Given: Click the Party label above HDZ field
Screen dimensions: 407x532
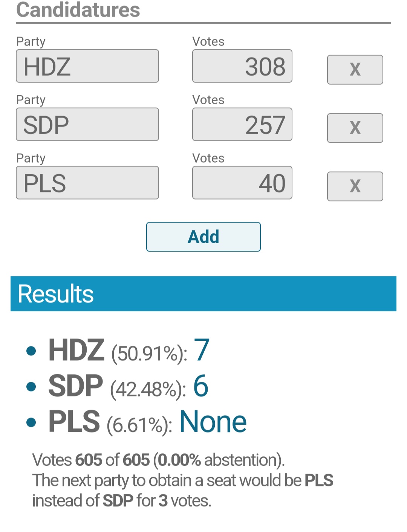Looking at the screenshot, I should pos(31,41).
